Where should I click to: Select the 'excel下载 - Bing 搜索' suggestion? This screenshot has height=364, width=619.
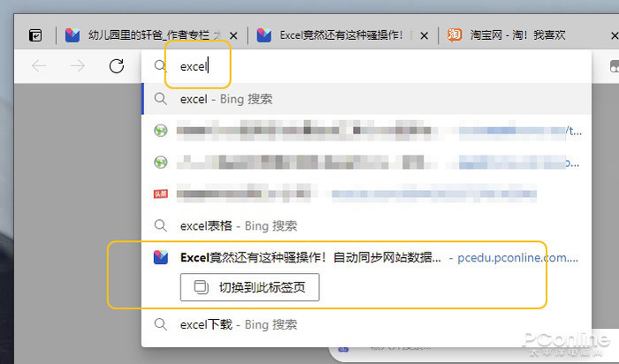coord(367,324)
